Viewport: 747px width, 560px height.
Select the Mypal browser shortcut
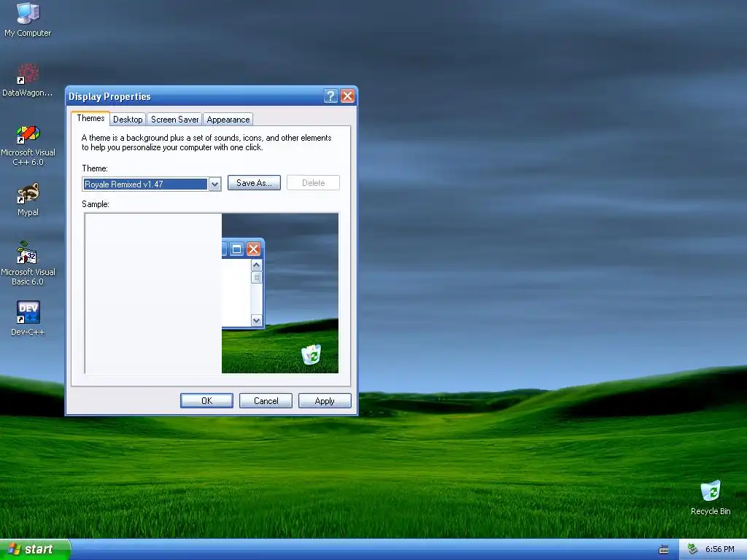[28, 199]
